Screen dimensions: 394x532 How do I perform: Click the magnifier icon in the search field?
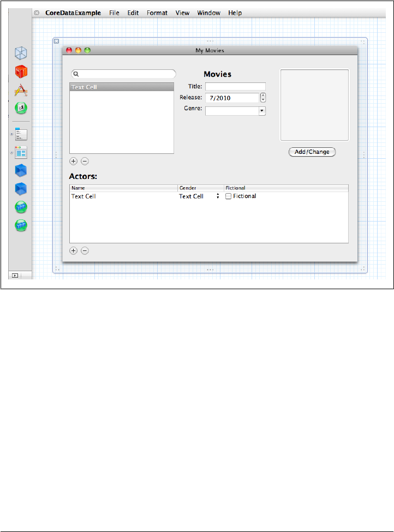point(76,74)
